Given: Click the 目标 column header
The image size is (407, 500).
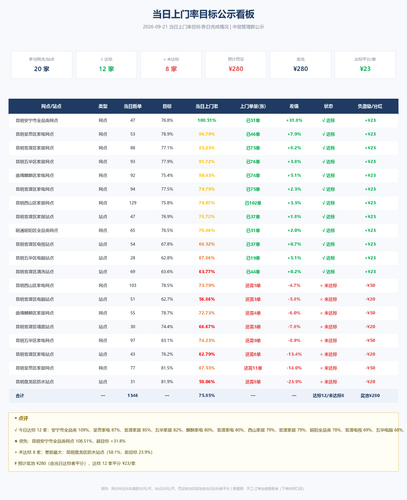Looking at the screenshot, I should coord(167,106).
